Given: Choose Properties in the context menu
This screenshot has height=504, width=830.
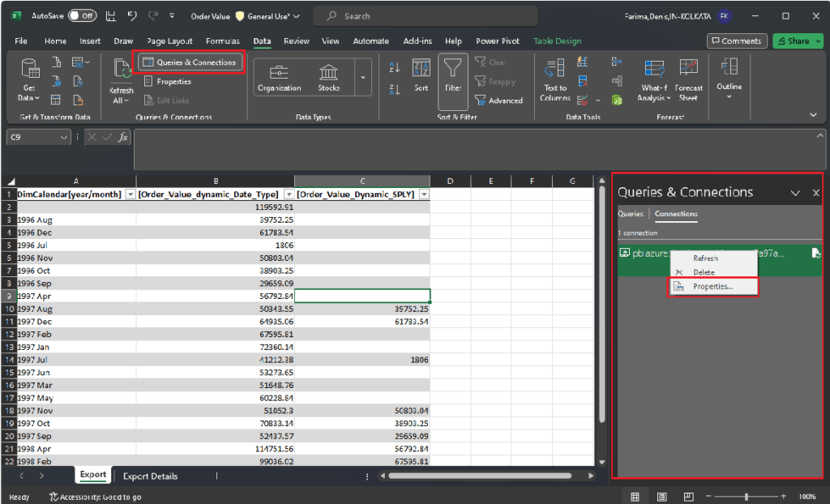Looking at the screenshot, I should coord(712,286).
